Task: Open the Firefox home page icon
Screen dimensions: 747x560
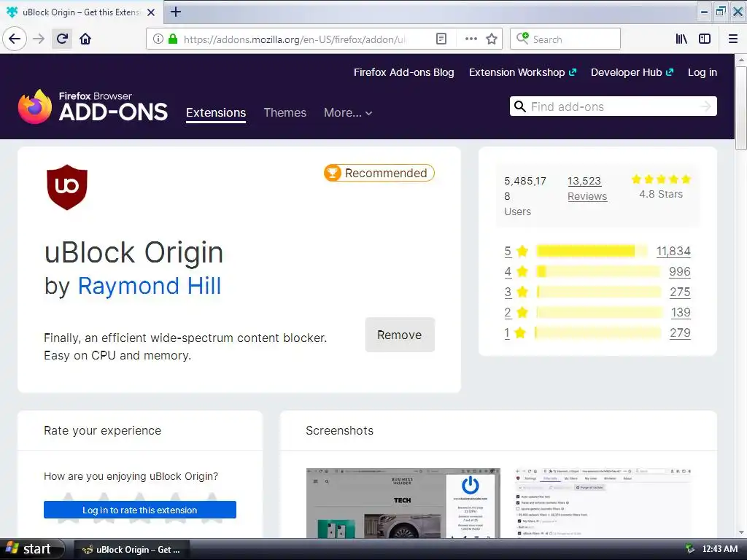Action: click(85, 39)
